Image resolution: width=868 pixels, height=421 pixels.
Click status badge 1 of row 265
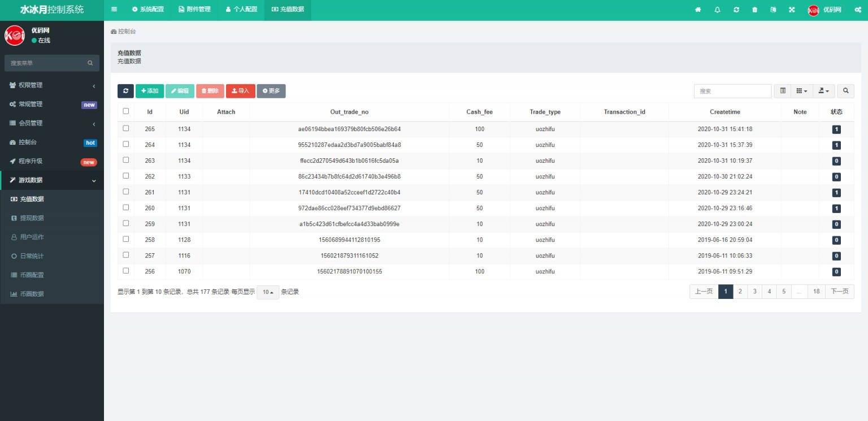[836, 129]
